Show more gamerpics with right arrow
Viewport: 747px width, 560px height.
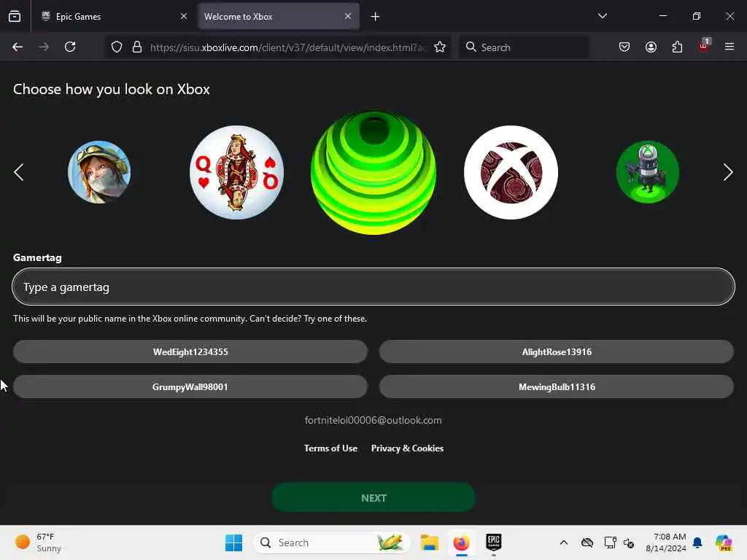tap(728, 172)
